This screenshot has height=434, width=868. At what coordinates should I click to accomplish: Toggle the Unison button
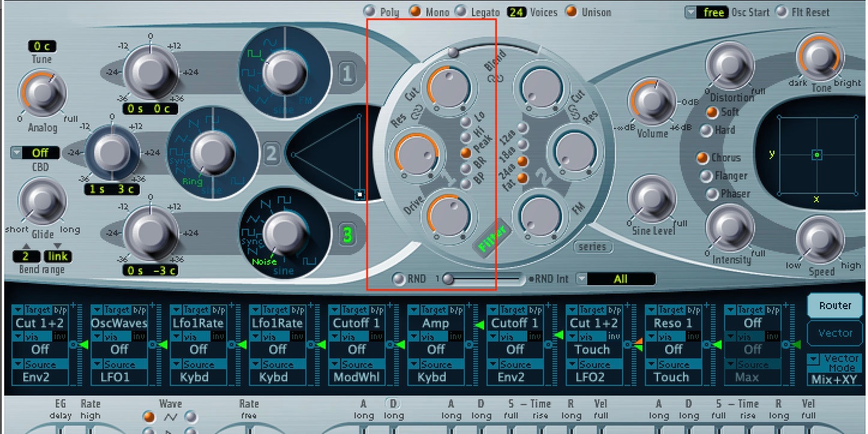[571, 11]
